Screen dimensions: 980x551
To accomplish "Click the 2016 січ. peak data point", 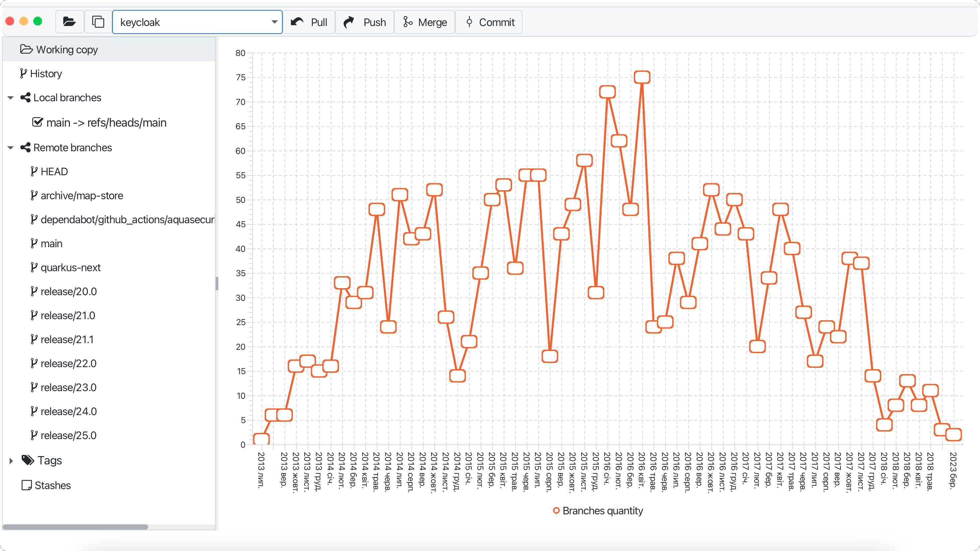I will (x=608, y=92).
